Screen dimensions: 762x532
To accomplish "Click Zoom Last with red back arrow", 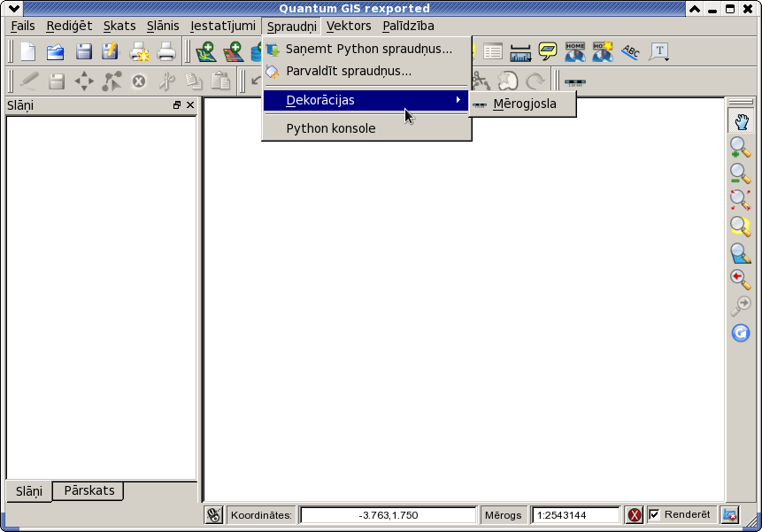I will tap(741, 280).
